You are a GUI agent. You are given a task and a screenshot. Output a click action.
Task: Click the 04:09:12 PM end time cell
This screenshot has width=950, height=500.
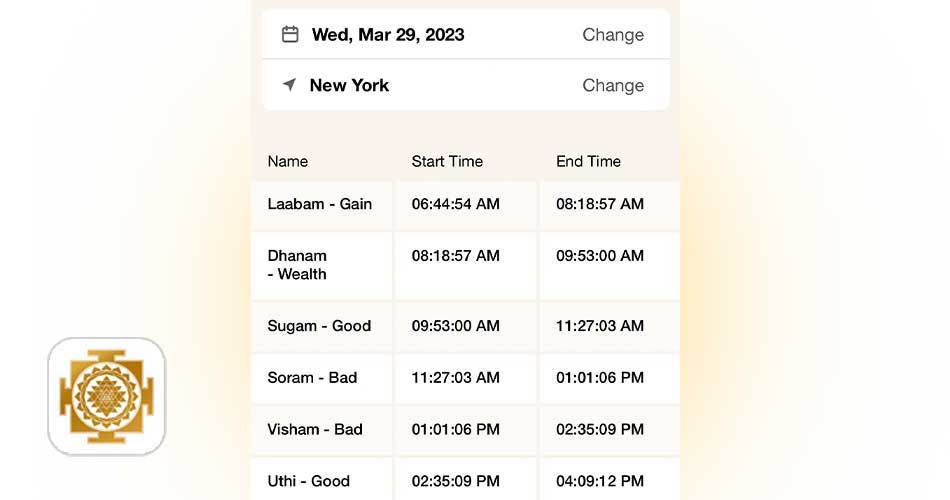(600, 481)
